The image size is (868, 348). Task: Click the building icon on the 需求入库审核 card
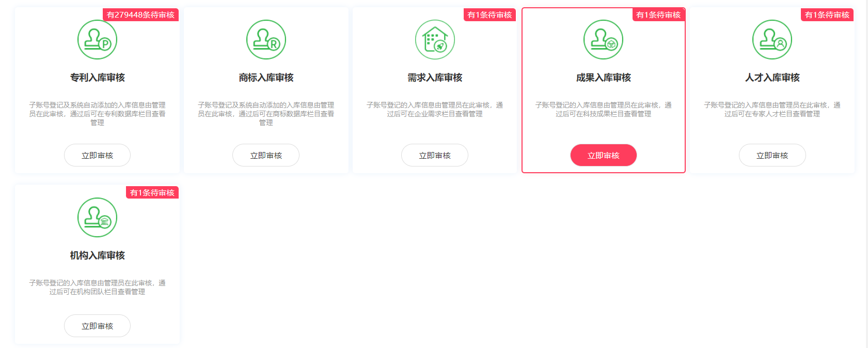pos(435,40)
